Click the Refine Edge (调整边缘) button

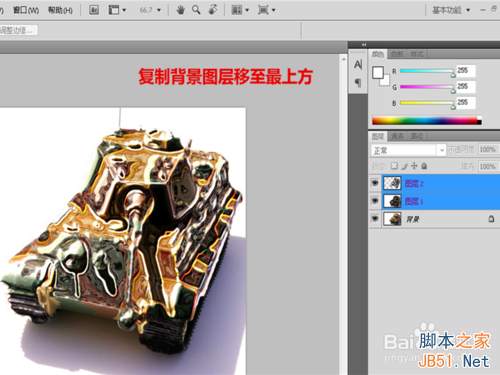(x=18, y=30)
